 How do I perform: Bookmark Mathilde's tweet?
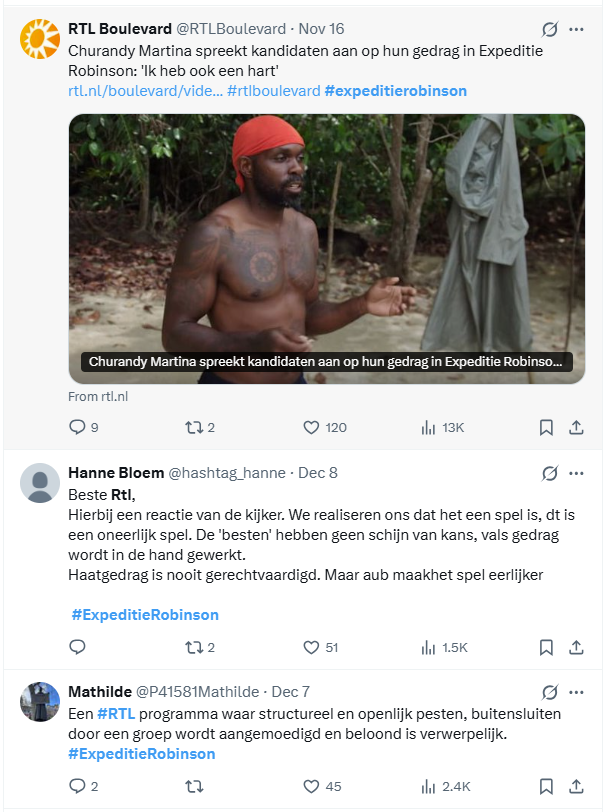coord(546,783)
